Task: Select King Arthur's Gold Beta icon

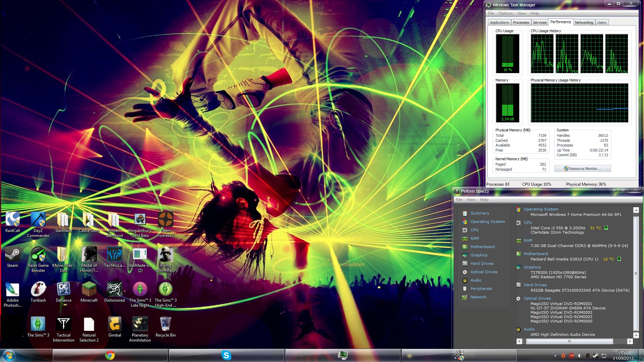Action: [140, 225]
